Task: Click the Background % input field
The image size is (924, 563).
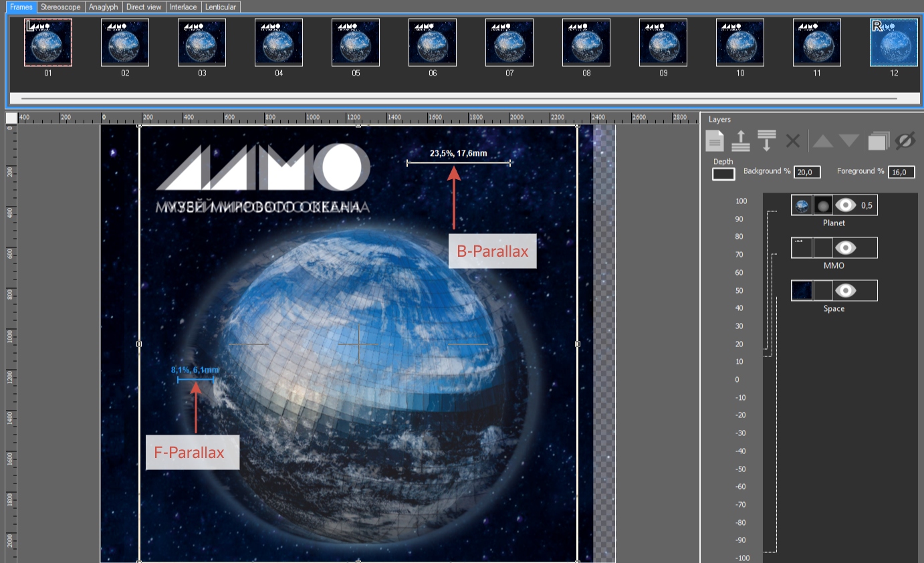Action: (x=807, y=173)
